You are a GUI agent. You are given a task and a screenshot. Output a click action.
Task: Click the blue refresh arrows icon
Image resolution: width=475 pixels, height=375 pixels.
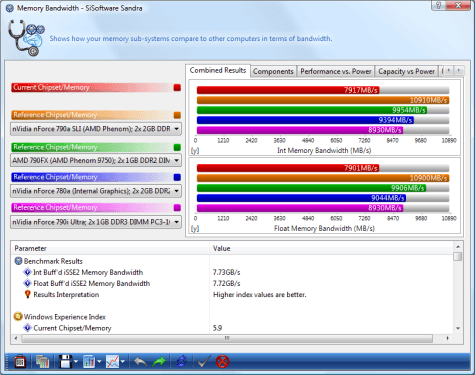coord(182,361)
